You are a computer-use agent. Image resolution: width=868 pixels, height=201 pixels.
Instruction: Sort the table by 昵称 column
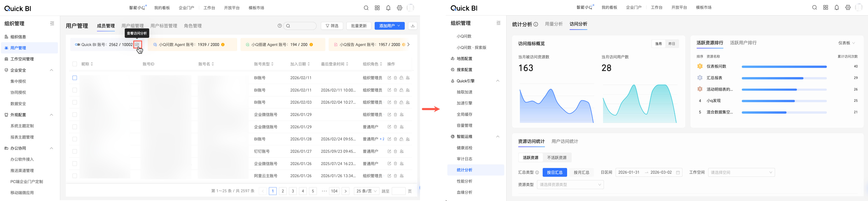tap(92, 64)
